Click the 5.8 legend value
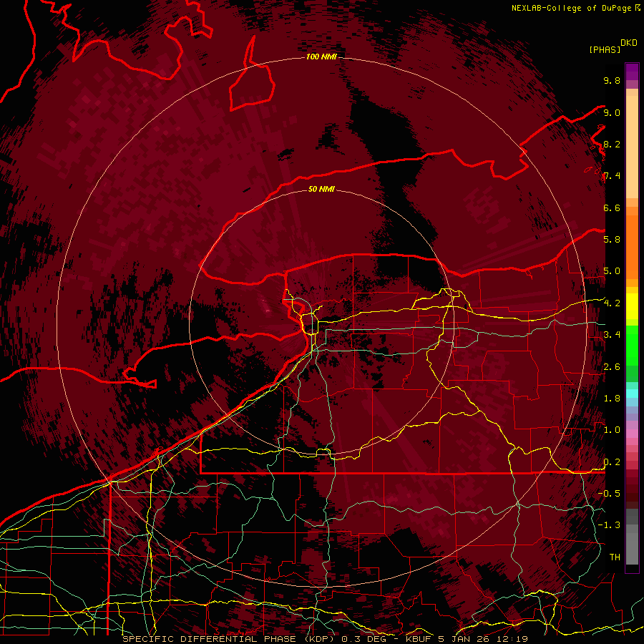644x644 pixels. click(612, 240)
